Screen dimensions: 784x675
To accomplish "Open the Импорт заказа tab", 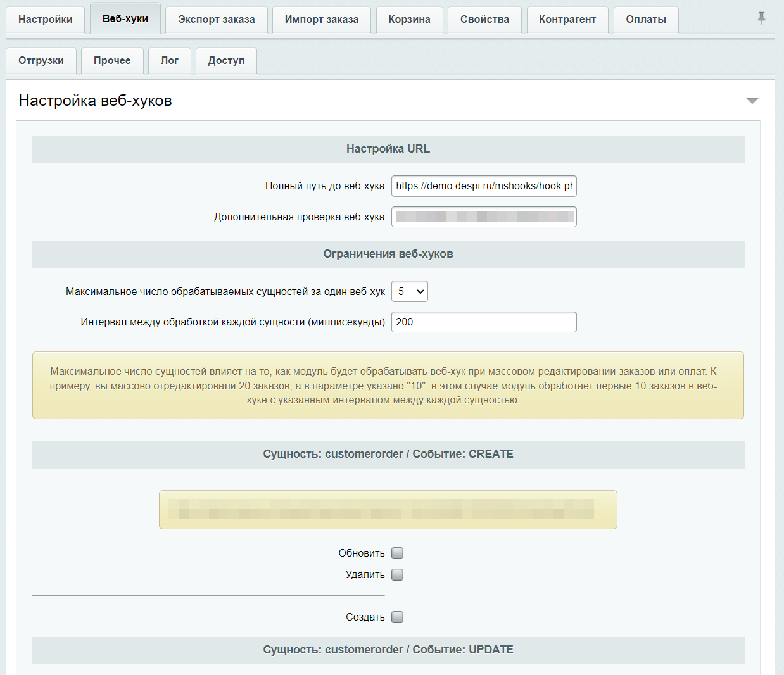I will coord(322,20).
